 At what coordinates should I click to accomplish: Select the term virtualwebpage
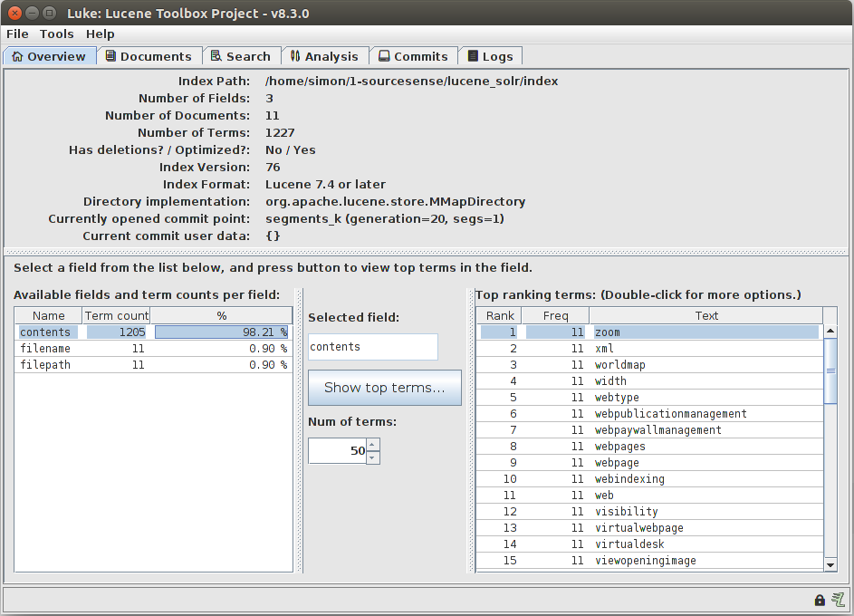[649, 528]
